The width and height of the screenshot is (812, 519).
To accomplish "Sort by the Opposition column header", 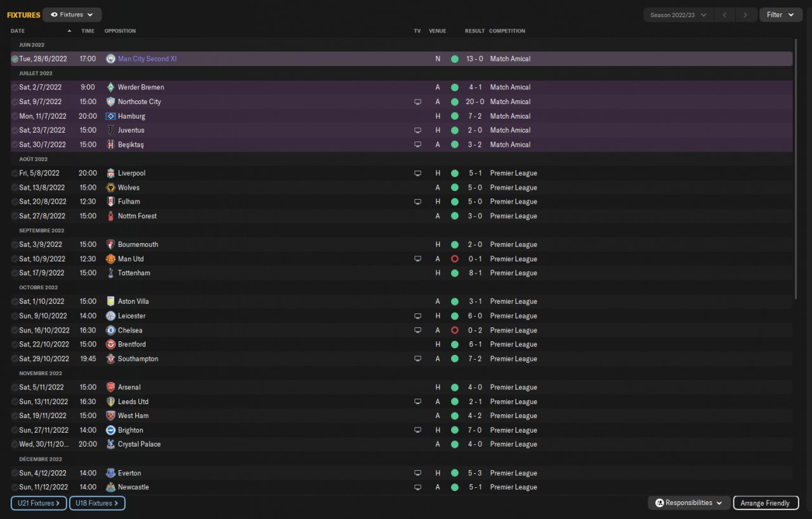I will coord(120,31).
